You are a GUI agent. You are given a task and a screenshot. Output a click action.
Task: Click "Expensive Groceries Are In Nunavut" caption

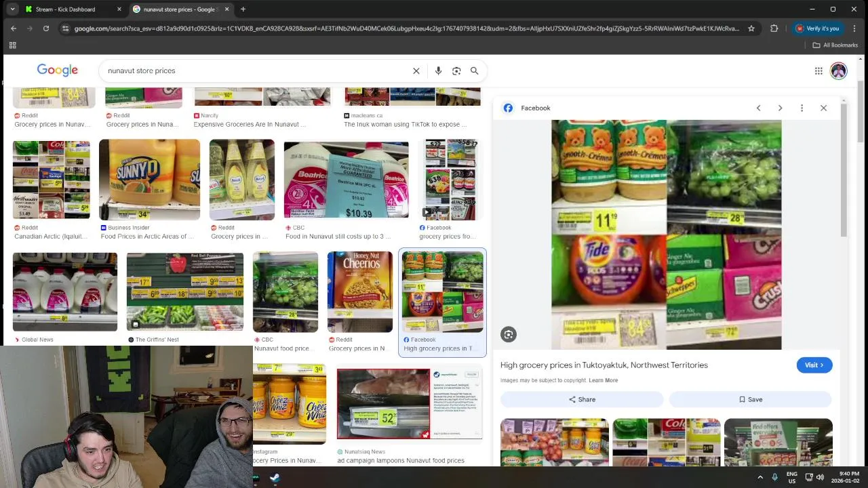pyautogui.click(x=250, y=125)
